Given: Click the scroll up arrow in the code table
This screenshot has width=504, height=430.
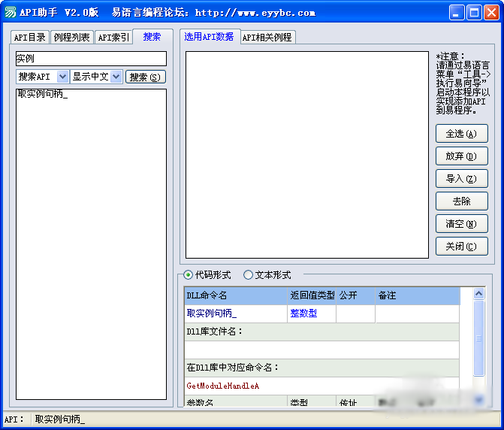Looking at the screenshot, I should [478, 294].
